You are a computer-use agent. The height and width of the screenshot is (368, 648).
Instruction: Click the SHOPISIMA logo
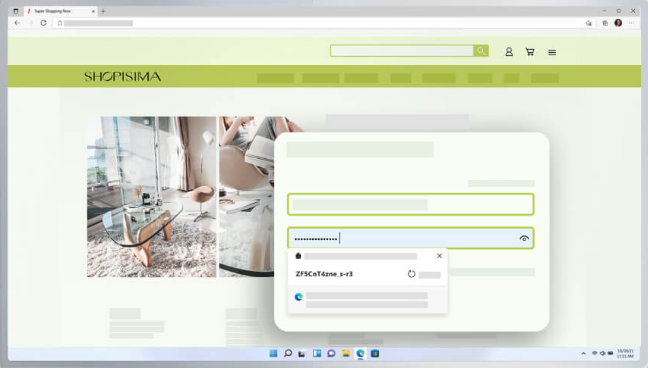click(123, 76)
